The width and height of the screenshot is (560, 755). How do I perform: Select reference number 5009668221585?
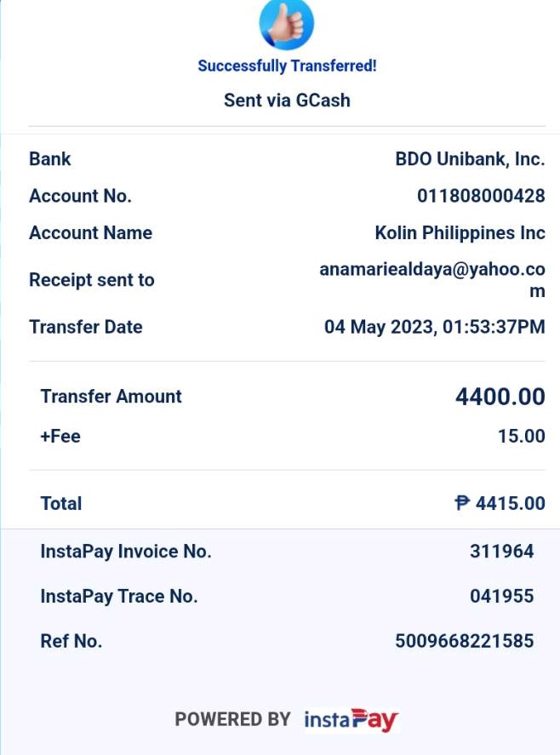coord(464,641)
